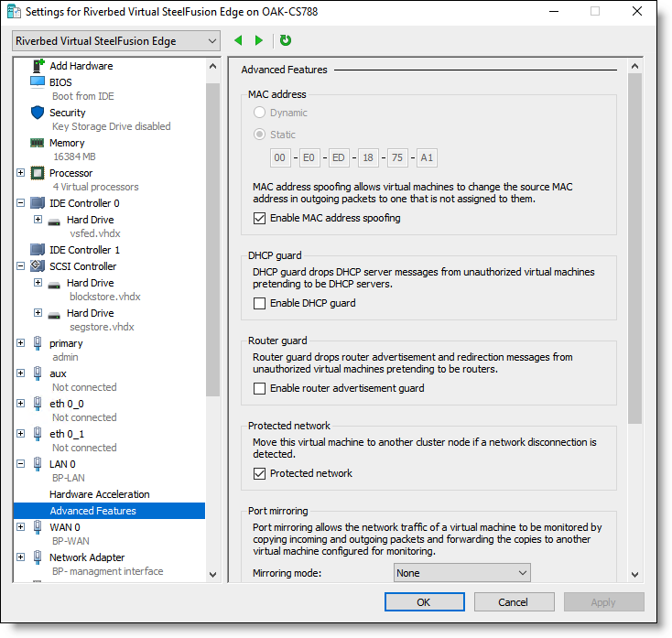
Task: Click the Processor icon
Action: tap(38, 173)
